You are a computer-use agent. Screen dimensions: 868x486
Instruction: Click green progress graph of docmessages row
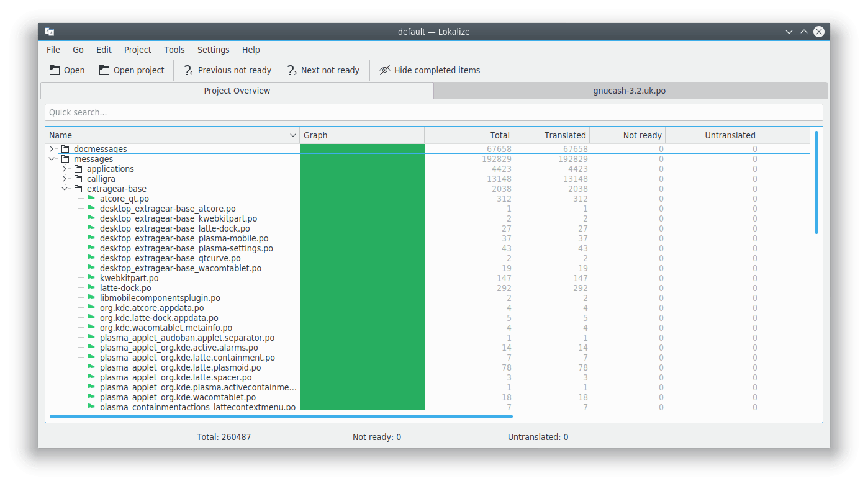coord(362,149)
